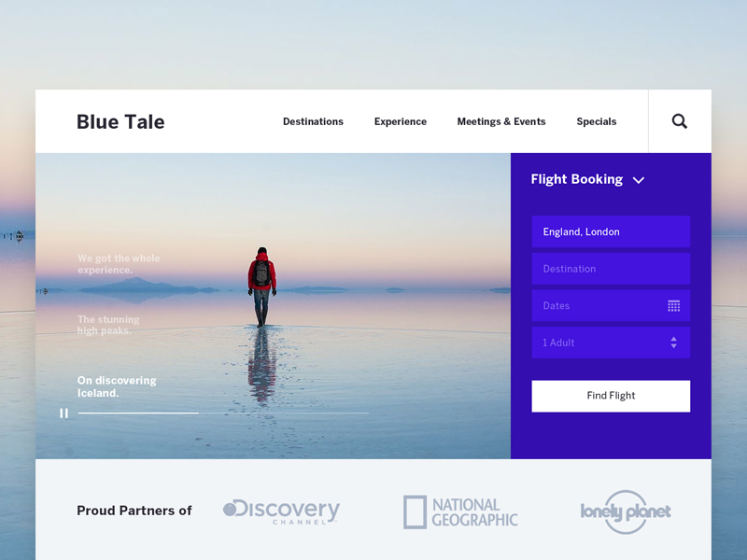Select the 'We got the whole experience' slide
The image size is (747, 560).
click(x=119, y=264)
